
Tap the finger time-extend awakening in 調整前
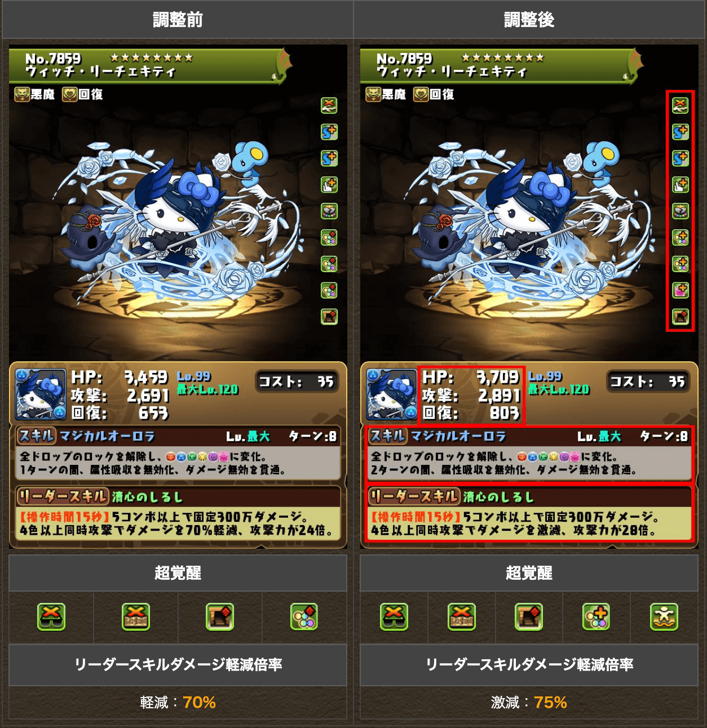[329, 184]
